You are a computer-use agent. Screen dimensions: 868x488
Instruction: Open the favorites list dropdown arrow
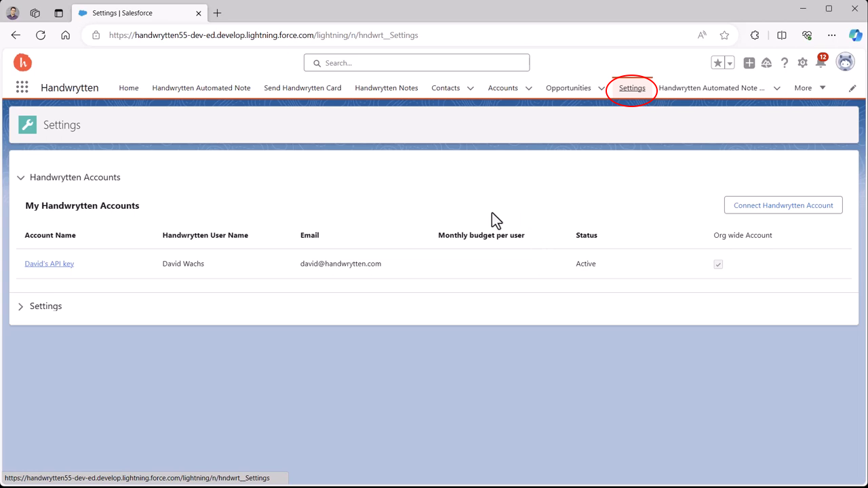[x=730, y=63]
